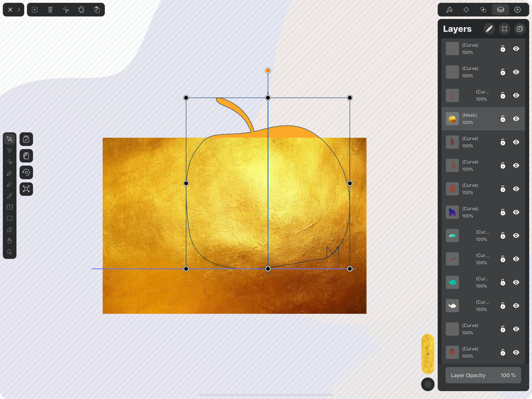Viewport: 532px width, 399px height.
Task: Close the document with the X button
Action: 10,10
